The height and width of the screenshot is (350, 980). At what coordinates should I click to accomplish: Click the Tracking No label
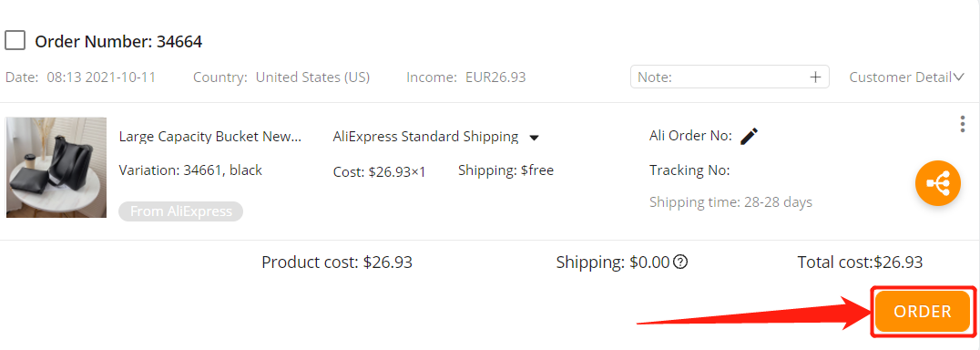689,170
